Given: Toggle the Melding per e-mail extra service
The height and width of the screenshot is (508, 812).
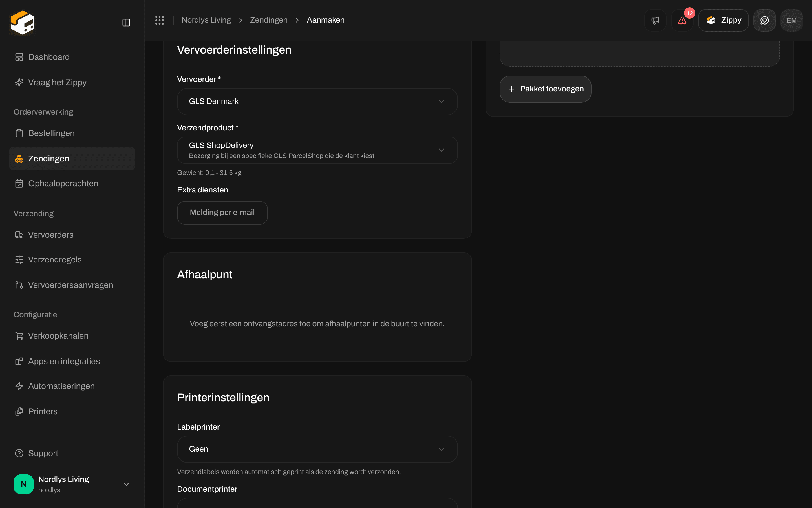Looking at the screenshot, I should (x=222, y=213).
